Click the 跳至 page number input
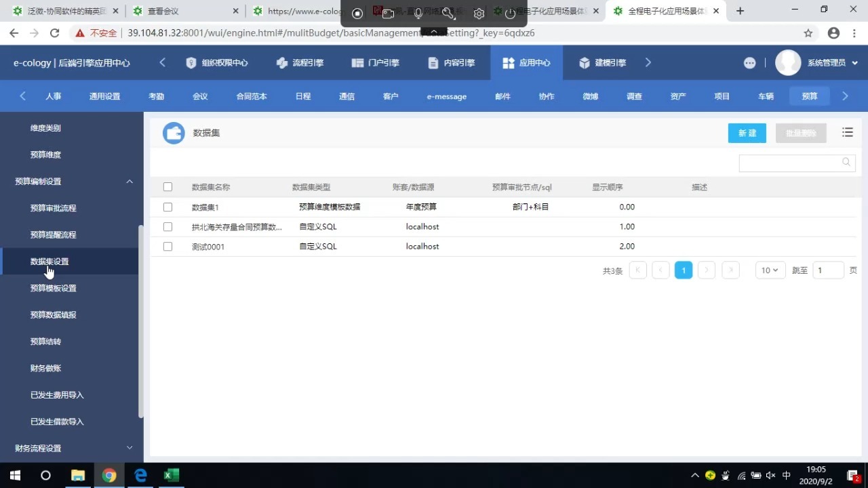Screen dimensions: 868x488 click(x=828, y=270)
